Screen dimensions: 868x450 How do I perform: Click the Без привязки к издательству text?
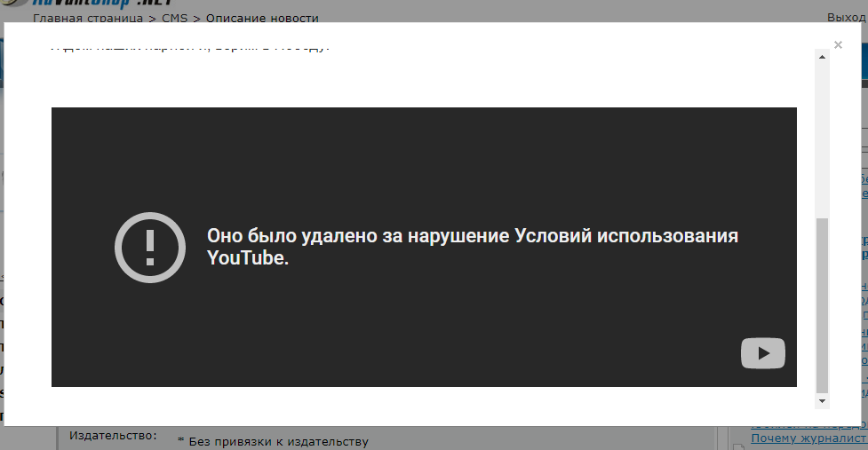(277, 442)
